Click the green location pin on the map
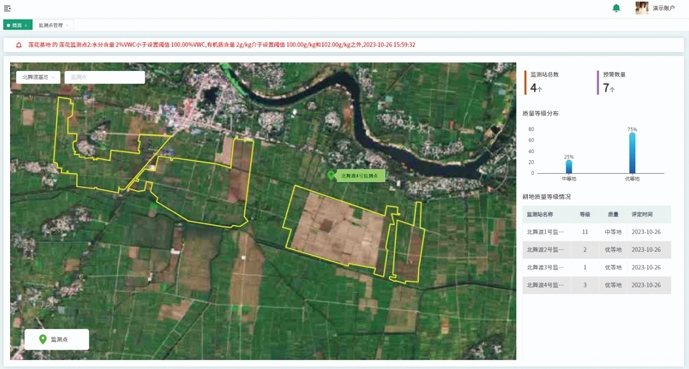Image resolution: width=689 pixels, height=369 pixels. [331, 176]
